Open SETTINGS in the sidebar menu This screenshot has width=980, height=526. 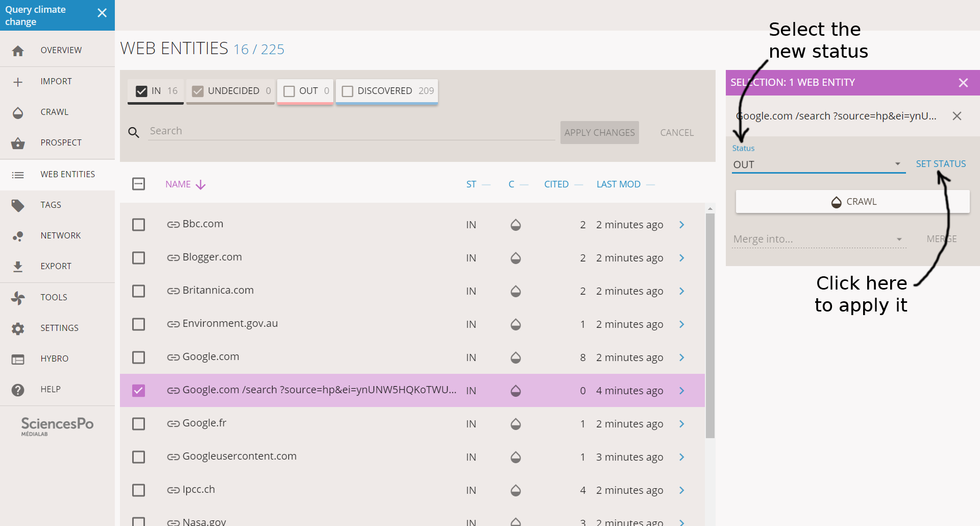[57, 328]
